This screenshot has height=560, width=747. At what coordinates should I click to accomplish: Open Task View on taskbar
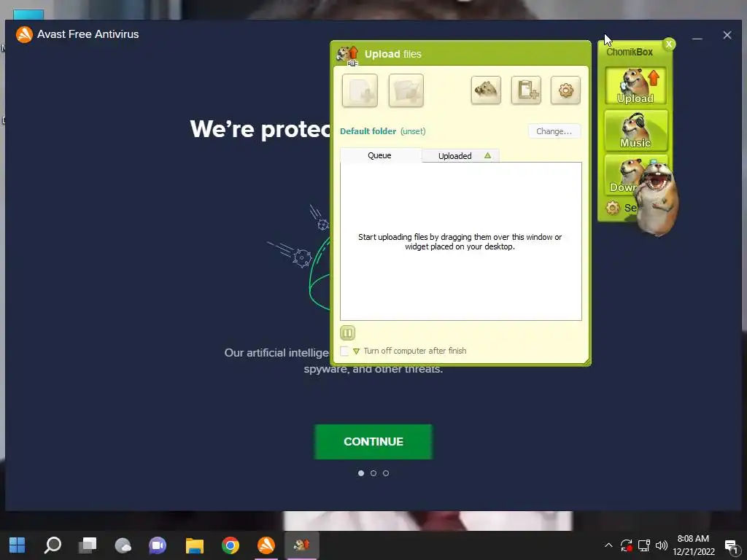[x=88, y=545]
